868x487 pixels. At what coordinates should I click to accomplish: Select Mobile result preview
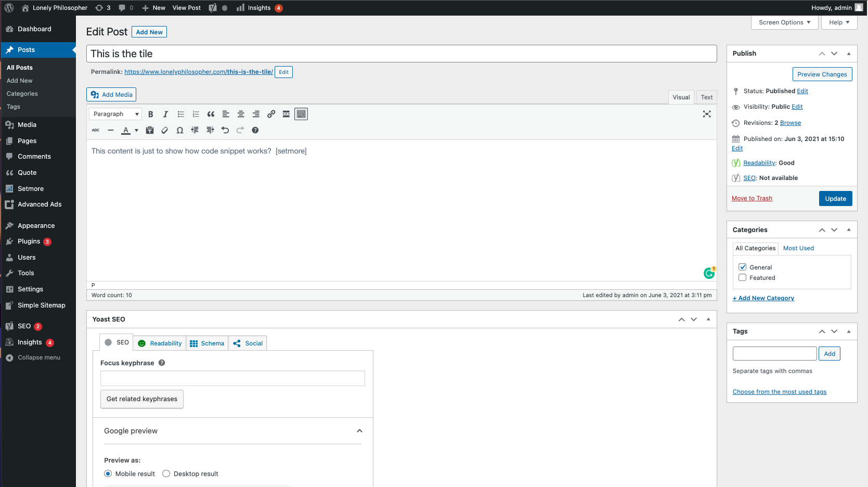(108, 473)
